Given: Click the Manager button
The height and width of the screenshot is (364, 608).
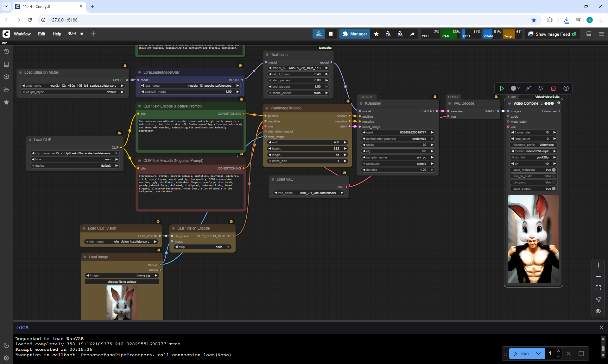Looking at the screenshot, I should click(x=355, y=34).
